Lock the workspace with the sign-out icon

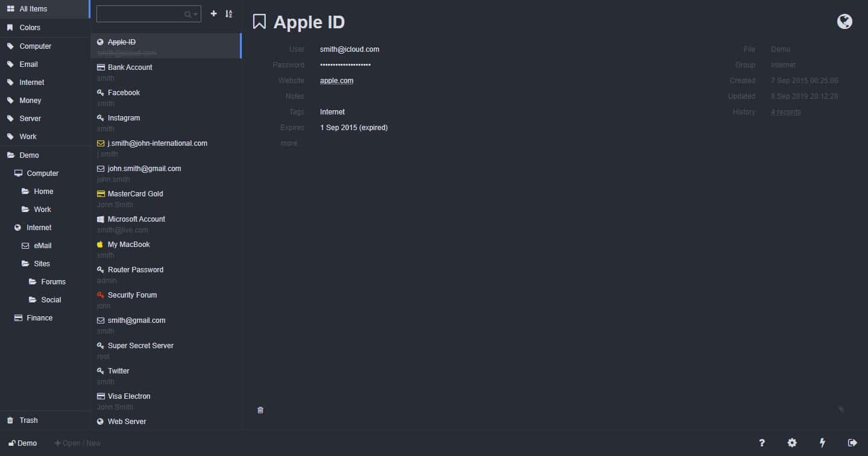852,443
